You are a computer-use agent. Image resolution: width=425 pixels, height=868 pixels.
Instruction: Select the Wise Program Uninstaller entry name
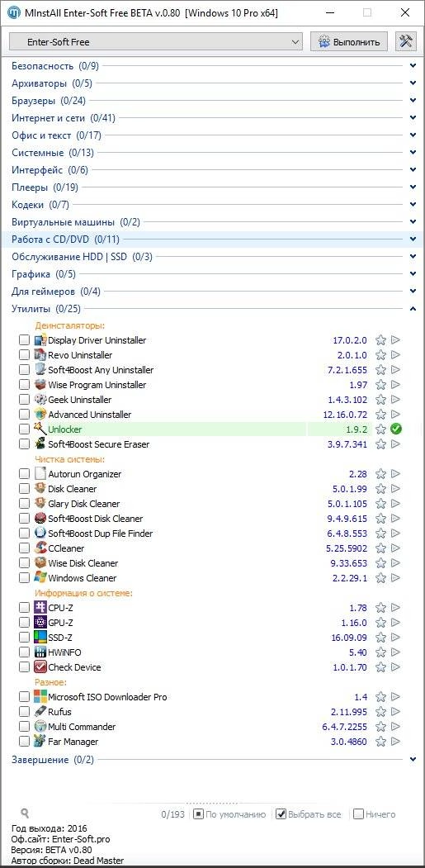click(97, 385)
